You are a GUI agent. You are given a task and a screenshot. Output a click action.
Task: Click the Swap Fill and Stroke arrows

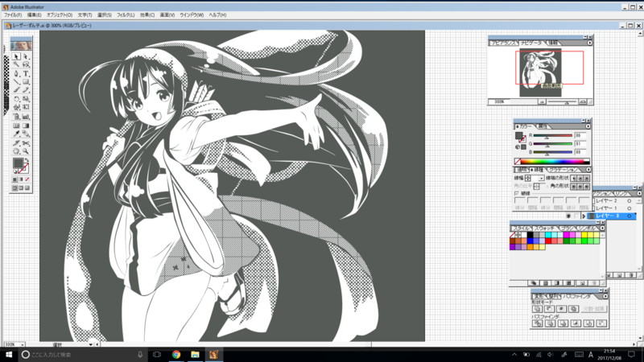pyautogui.click(x=27, y=160)
